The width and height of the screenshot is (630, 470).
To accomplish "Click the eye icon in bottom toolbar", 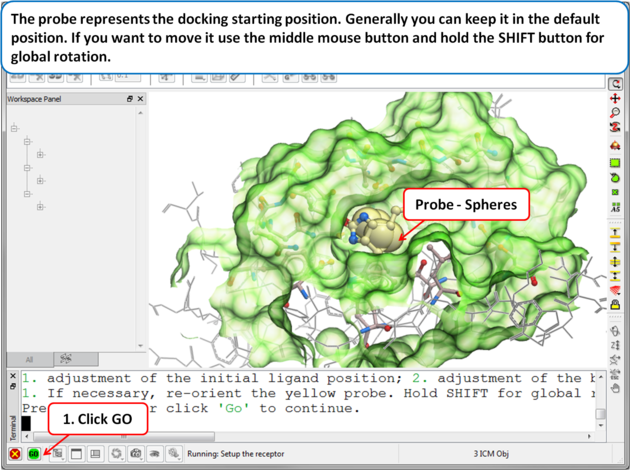I will click(x=154, y=454).
